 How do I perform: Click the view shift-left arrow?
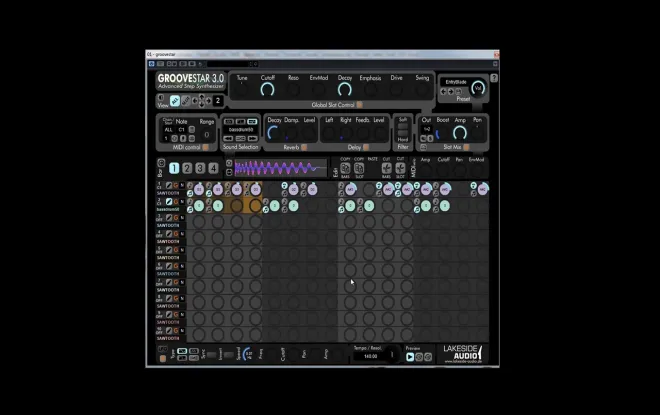[195, 101]
